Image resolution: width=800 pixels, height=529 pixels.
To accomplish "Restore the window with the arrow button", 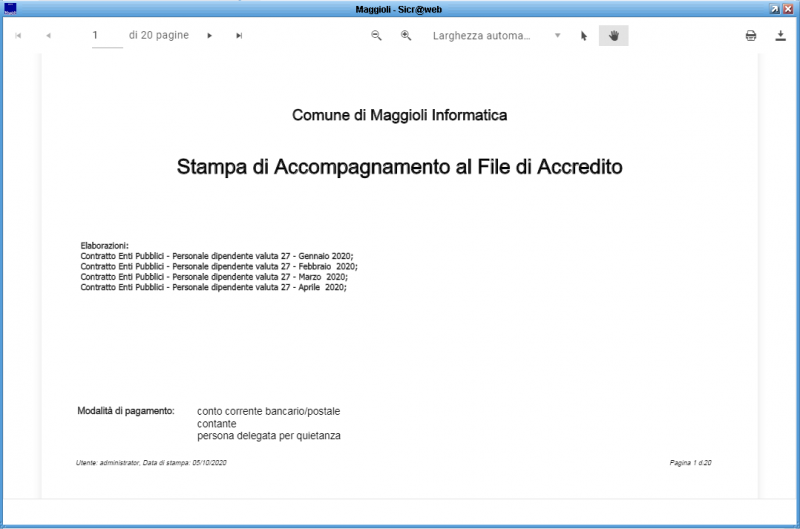I will tap(774, 9).
